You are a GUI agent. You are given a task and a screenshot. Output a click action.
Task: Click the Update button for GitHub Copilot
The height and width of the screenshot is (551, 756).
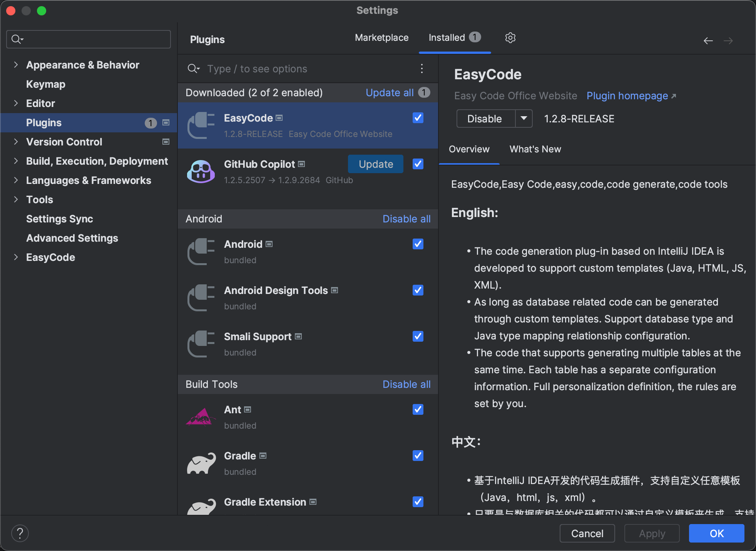click(375, 164)
